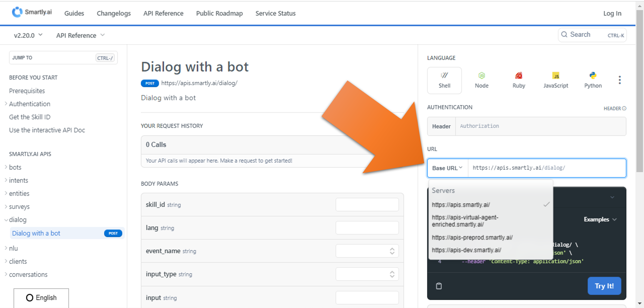Select the Shell language icon
644x308 pixels.
(444, 80)
